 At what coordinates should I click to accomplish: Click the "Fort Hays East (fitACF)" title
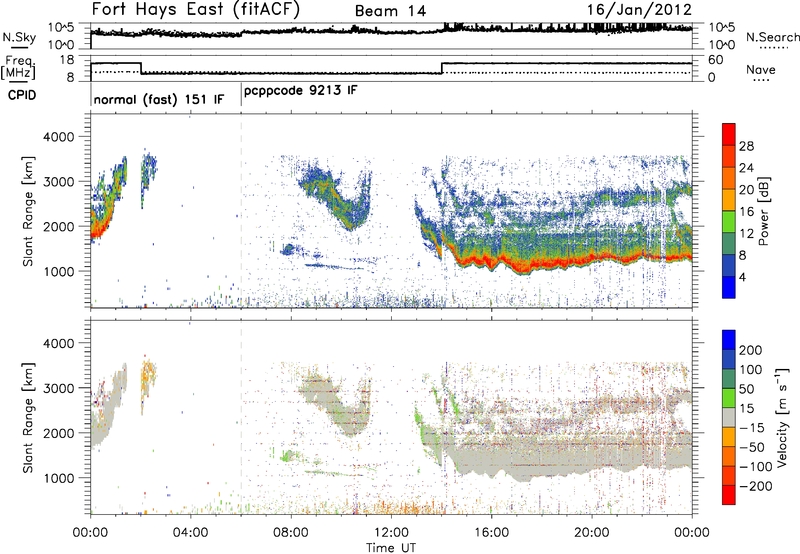(x=195, y=9)
